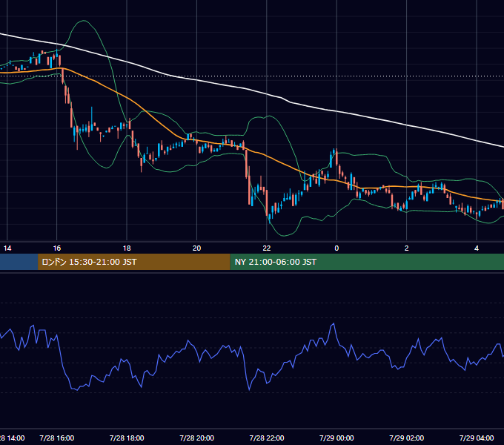Click the 7/28 22:00 label on indicator axis
This screenshot has height=445, width=504.
pyautogui.click(x=267, y=438)
